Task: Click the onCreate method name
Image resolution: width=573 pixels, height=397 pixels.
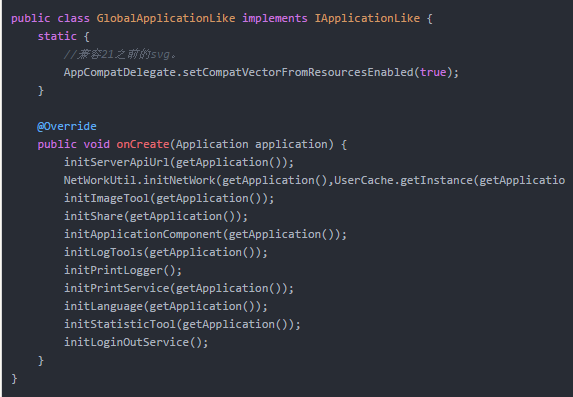Action: 143,144
